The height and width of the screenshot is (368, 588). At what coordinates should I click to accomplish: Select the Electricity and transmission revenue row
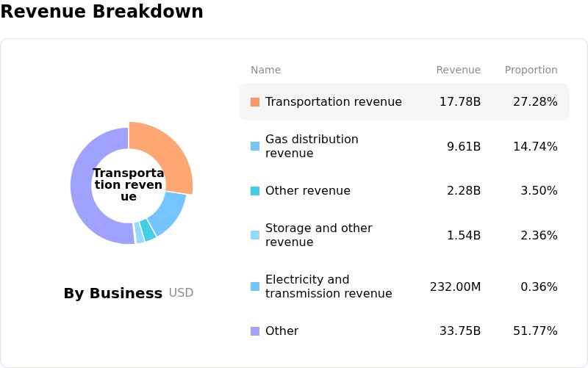coord(404,286)
